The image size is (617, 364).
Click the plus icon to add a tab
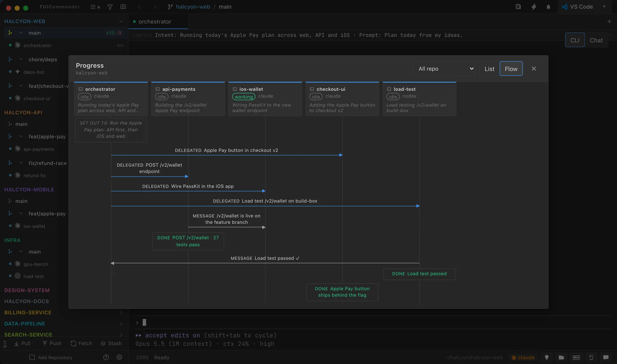(609, 22)
